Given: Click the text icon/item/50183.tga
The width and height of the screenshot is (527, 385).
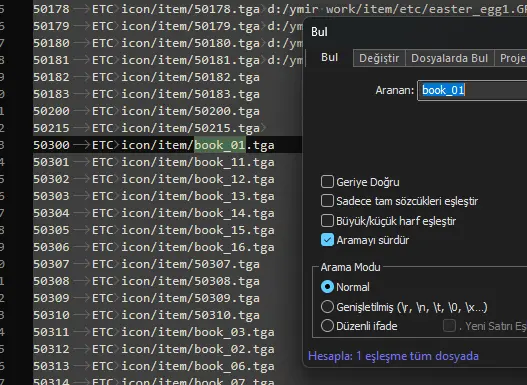Looking at the screenshot, I should click(190, 94).
